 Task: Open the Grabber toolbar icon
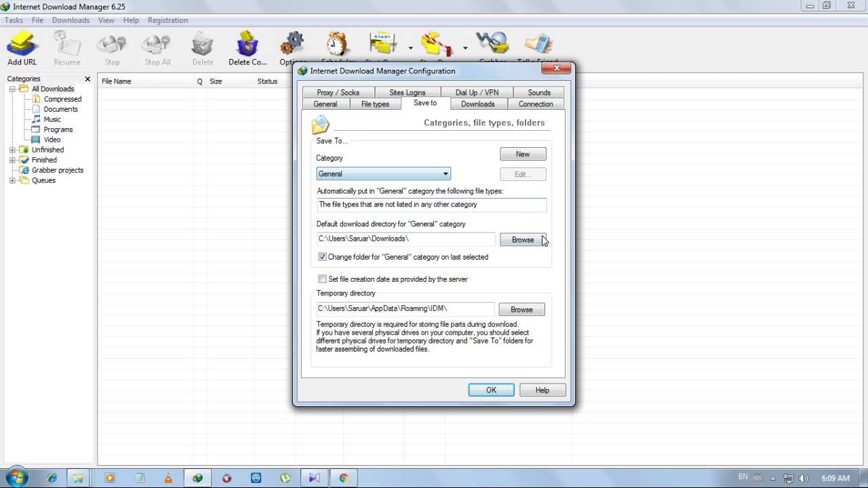492,44
